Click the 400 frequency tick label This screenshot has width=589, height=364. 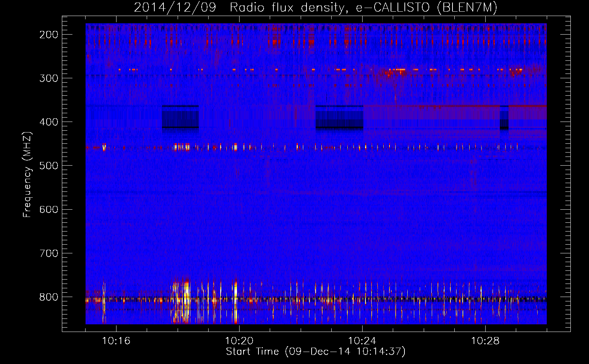tap(49, 122)
